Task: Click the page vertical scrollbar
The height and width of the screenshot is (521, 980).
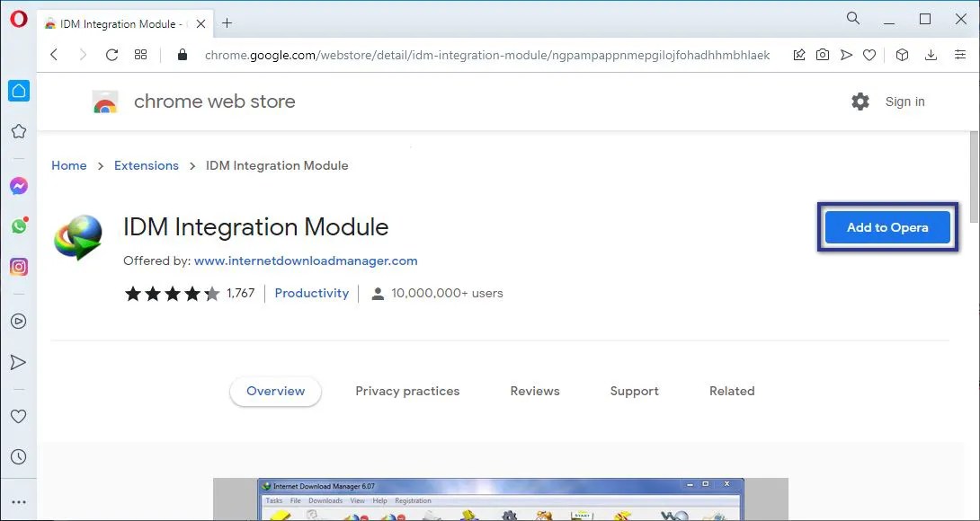Action: click(975, 177)
